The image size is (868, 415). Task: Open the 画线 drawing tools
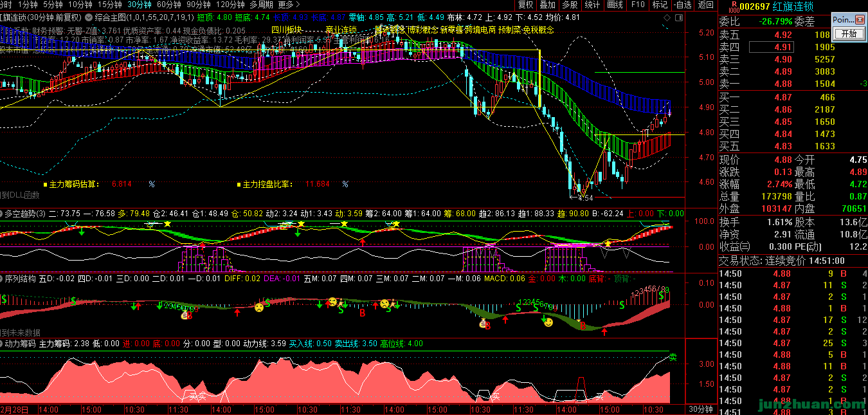pyautogui.click(x=615, y=5)
